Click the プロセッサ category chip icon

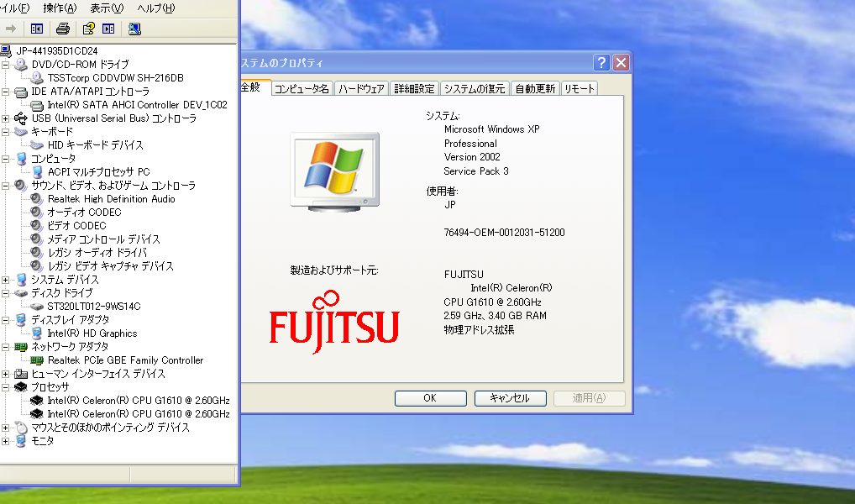click(x=21, y=386)
